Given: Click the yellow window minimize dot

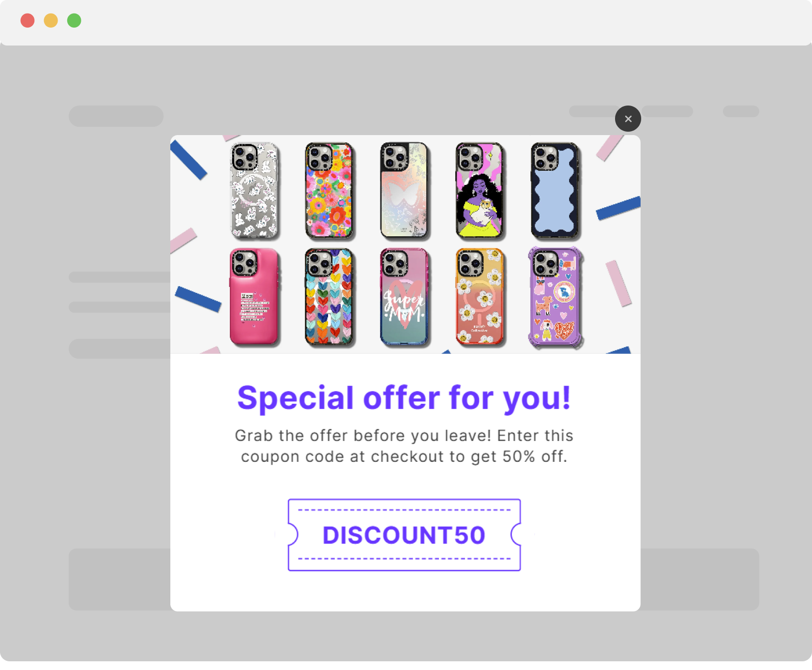Looking at the screenshot, I should [51, 20].
